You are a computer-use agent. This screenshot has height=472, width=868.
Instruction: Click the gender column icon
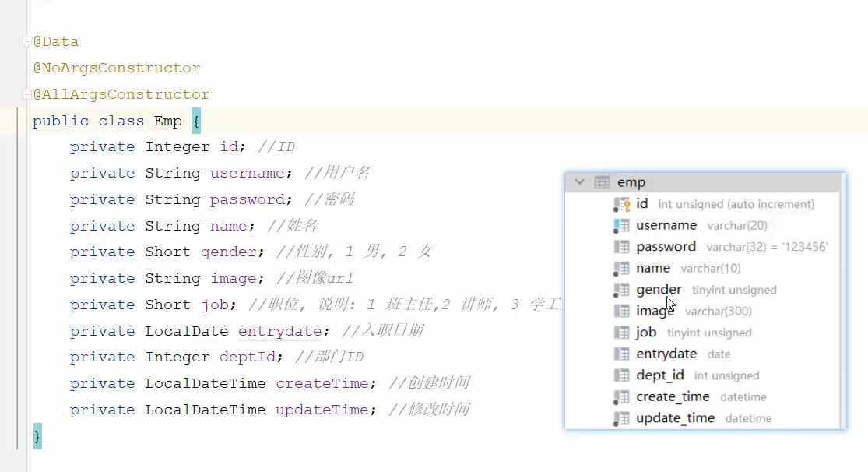click(621, 290)
